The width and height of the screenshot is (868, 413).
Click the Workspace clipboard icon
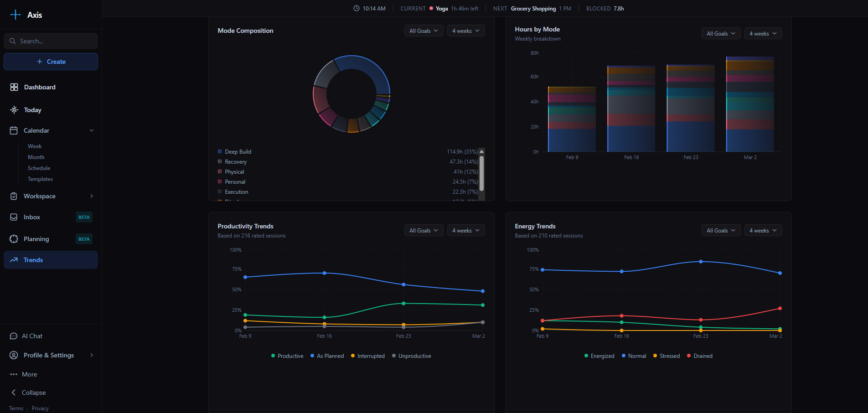(x=14, y=196)
